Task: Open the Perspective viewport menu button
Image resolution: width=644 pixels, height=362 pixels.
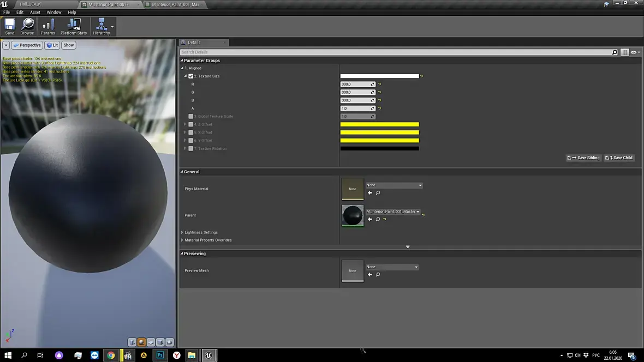Action: (x=27, y=45)
